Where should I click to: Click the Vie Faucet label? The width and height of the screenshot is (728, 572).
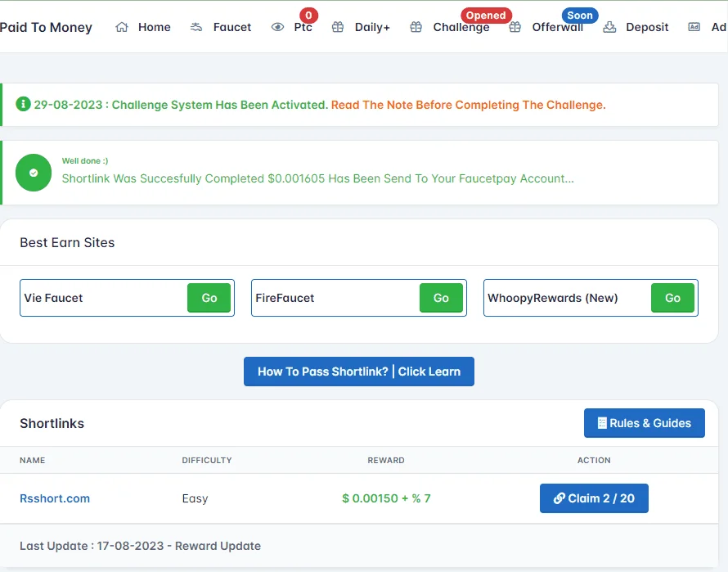(53, 298)
